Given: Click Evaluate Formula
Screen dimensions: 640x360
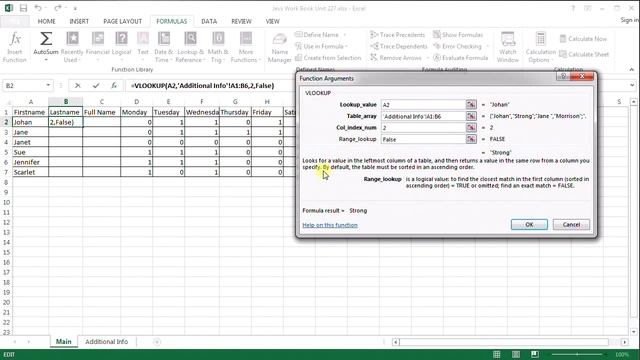Looking at the screenshot, I should (460, 58).
